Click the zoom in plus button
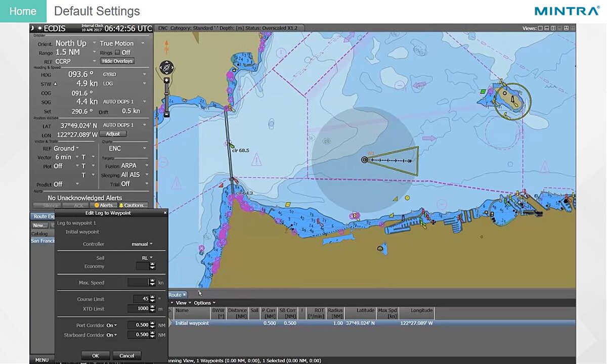 166,81
